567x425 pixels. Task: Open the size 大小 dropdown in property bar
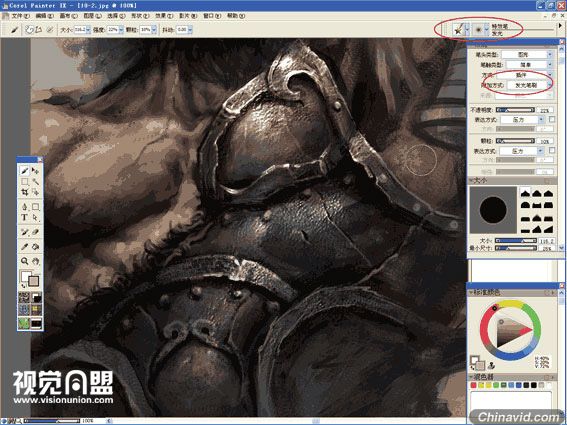point(88,30)
